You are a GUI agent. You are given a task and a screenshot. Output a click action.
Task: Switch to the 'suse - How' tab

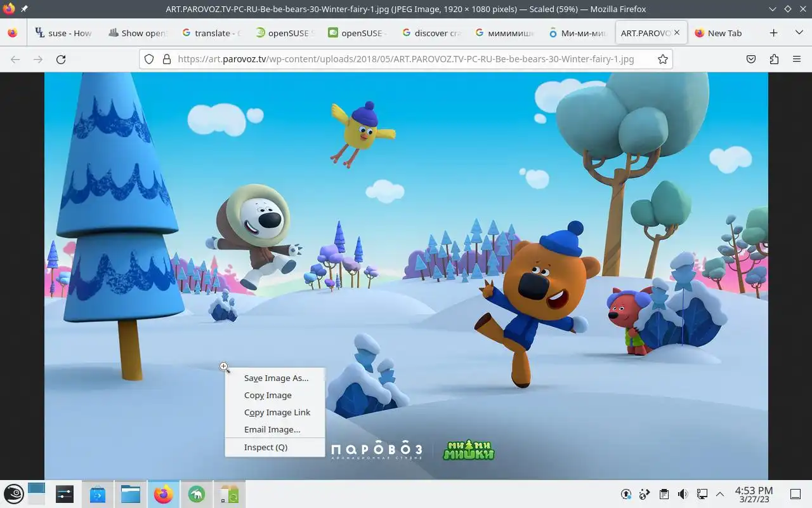[64, 33]
